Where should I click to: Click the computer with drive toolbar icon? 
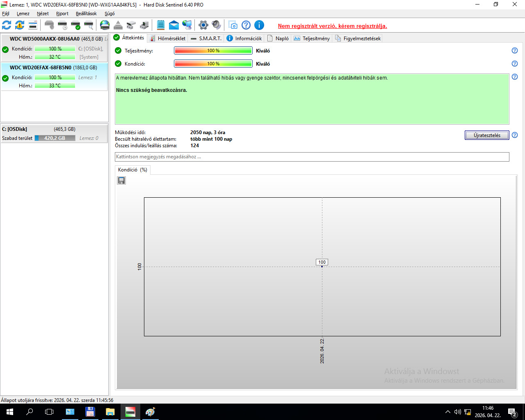tap(144, 25)
